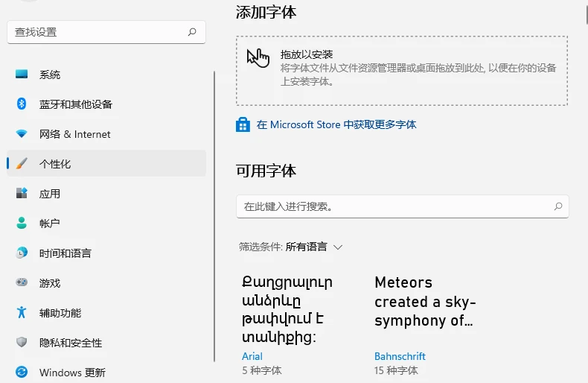Click the 个性化 paintbrush icon
This screenshot has height=383, width=588.
pyautogui.click(x=22, y=164)
